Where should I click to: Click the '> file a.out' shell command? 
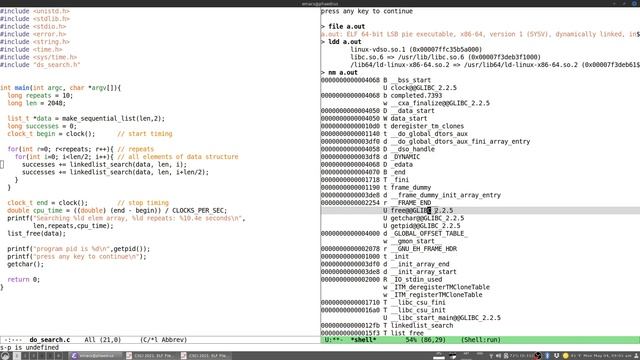[343, 27]
